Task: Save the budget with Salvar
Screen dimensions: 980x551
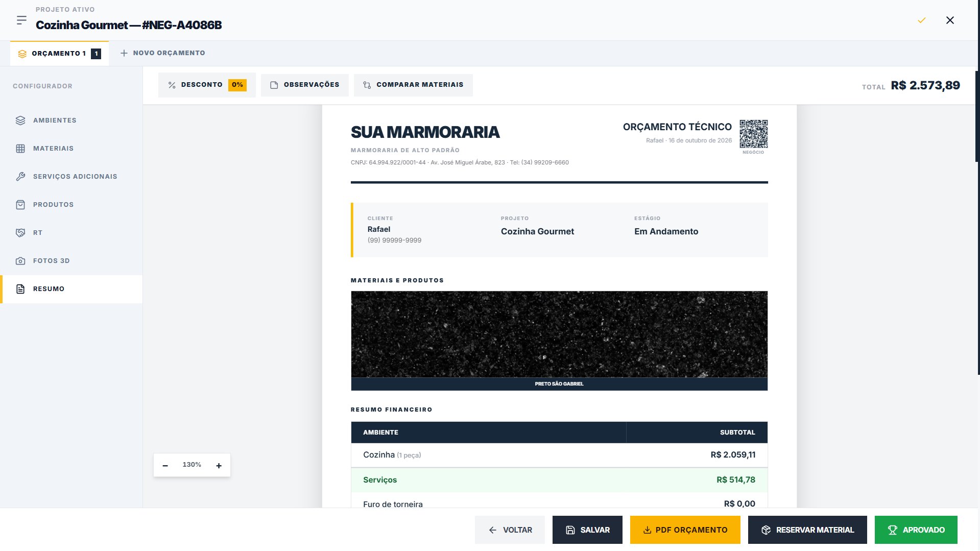Action: click(x=587, y=530)
